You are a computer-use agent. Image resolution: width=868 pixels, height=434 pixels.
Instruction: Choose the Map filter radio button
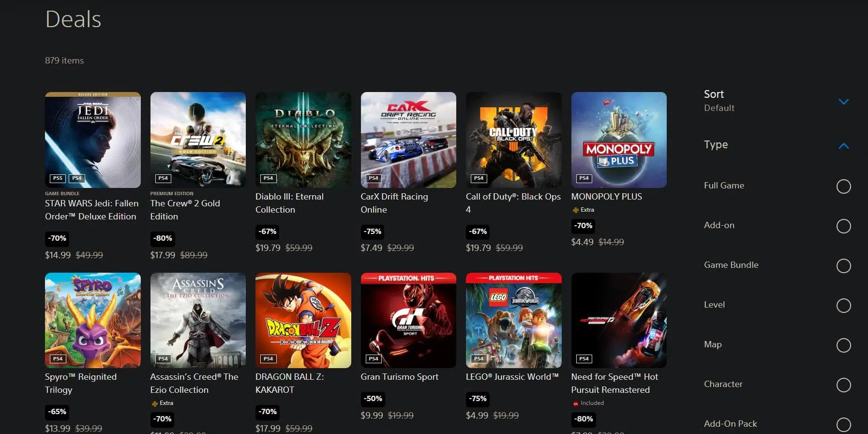[x=843, y=345]
